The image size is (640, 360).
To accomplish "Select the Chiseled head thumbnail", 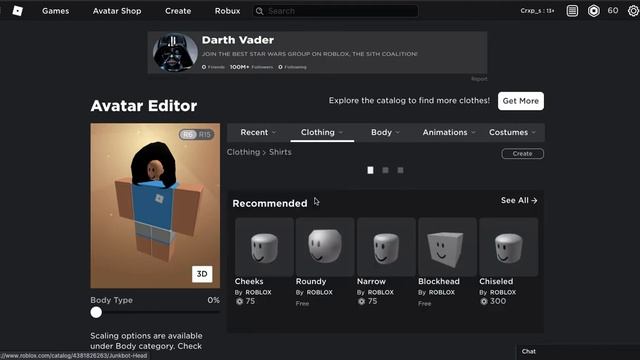I will tap(509, 247).
